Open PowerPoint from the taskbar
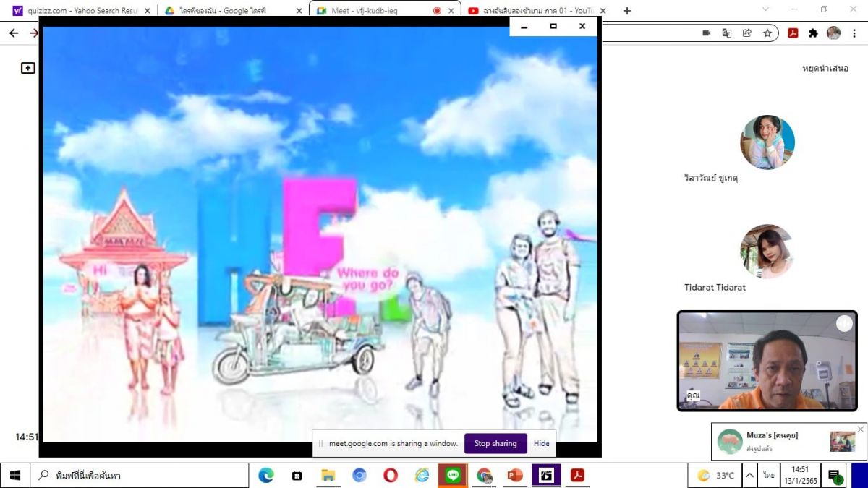 (515, 475)
